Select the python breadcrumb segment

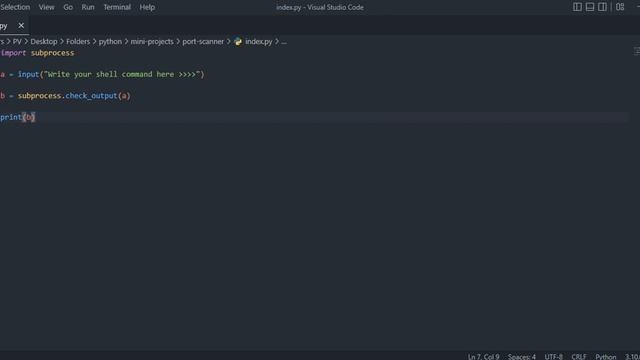tap(110, 42)
